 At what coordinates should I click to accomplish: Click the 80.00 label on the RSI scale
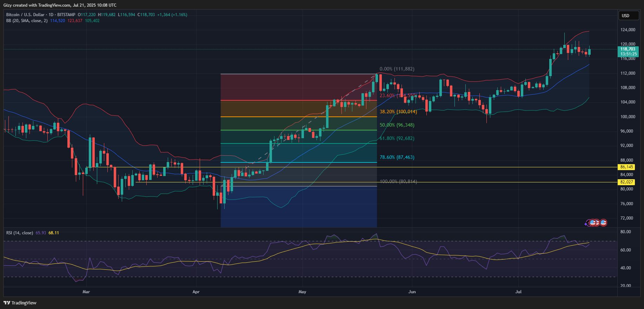tap(626, 232)
